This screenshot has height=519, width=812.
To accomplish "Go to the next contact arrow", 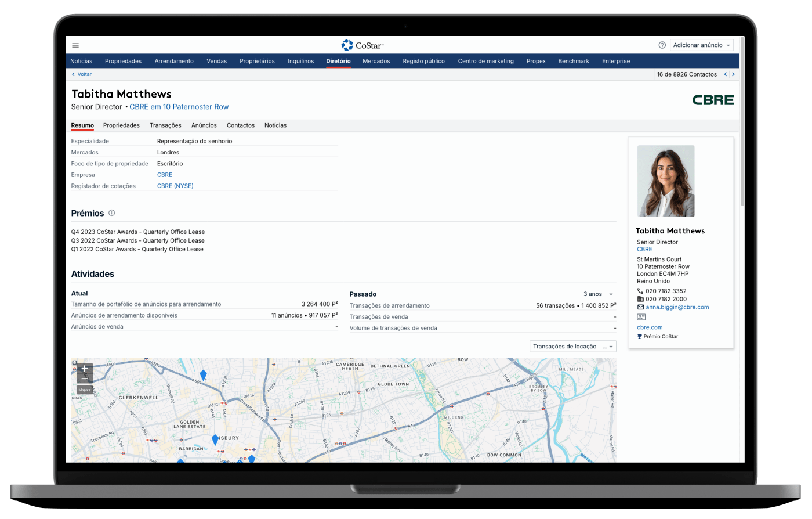I will click(x=733, y=74).
